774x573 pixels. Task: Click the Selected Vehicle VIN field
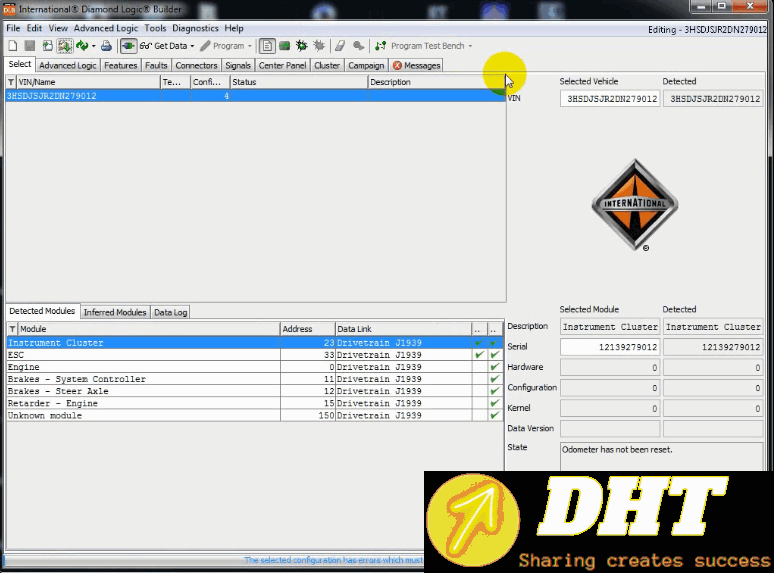pos(610,99)
